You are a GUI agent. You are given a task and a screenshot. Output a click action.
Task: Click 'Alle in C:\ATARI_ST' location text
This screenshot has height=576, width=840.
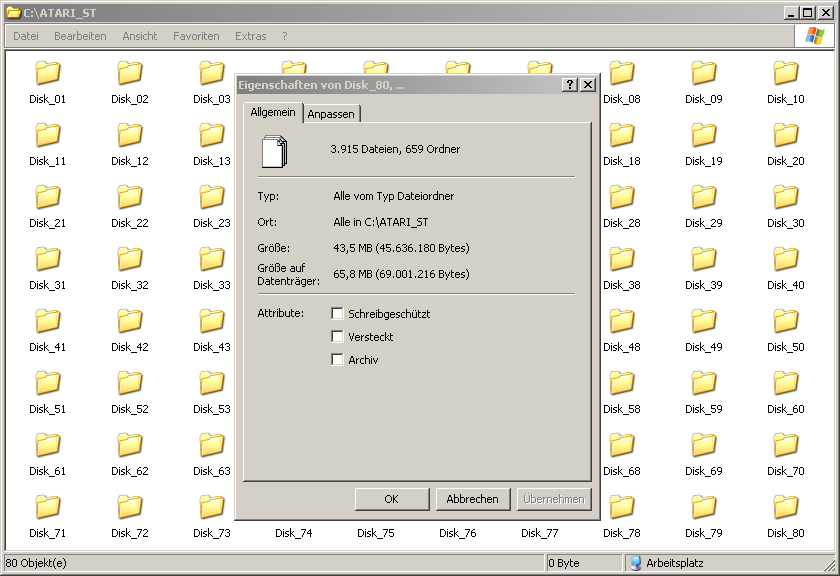pyautogui.click(x=380, y=222)
